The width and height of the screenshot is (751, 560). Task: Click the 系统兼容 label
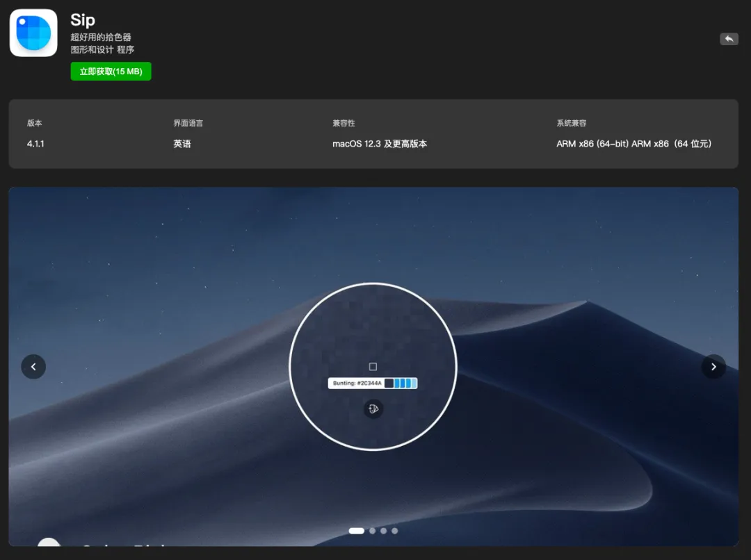pos(572,123)
